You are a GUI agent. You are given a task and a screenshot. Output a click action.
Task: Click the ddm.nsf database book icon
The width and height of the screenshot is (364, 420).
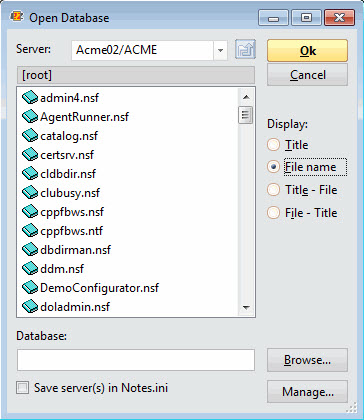pos(30,269)
